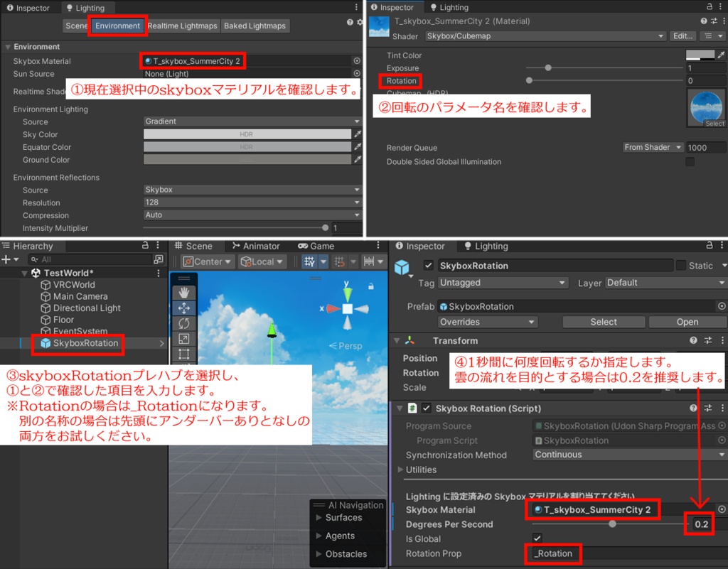Open the Render Queue dropdown

click(x=652, y=147)
